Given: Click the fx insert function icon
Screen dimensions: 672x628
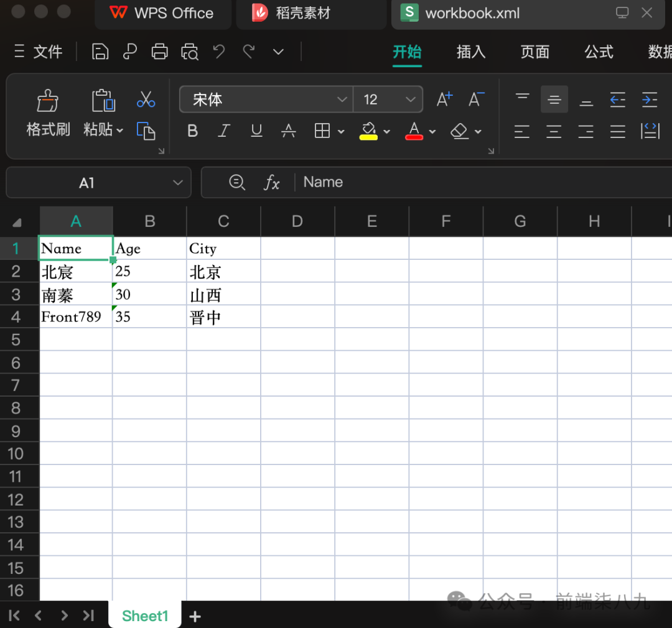Looking at the screenshot, I should [273, 182].
